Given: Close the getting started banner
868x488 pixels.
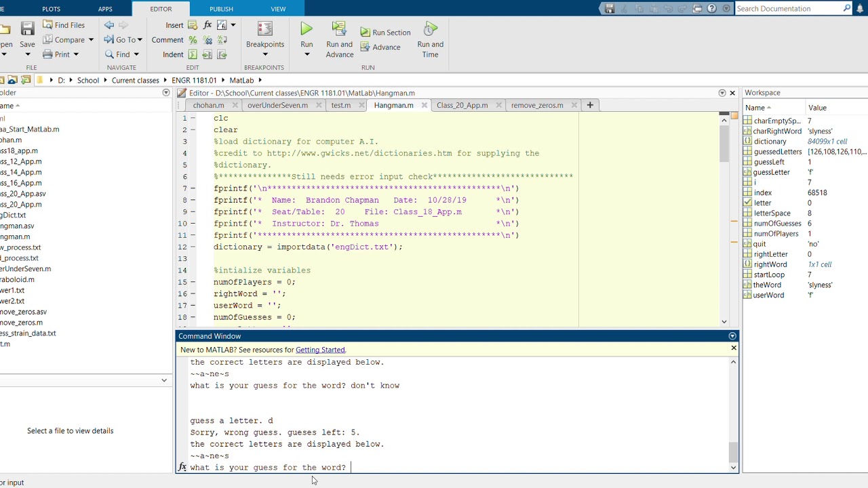Looking at the screenshot, I should [x=733, y=348].
